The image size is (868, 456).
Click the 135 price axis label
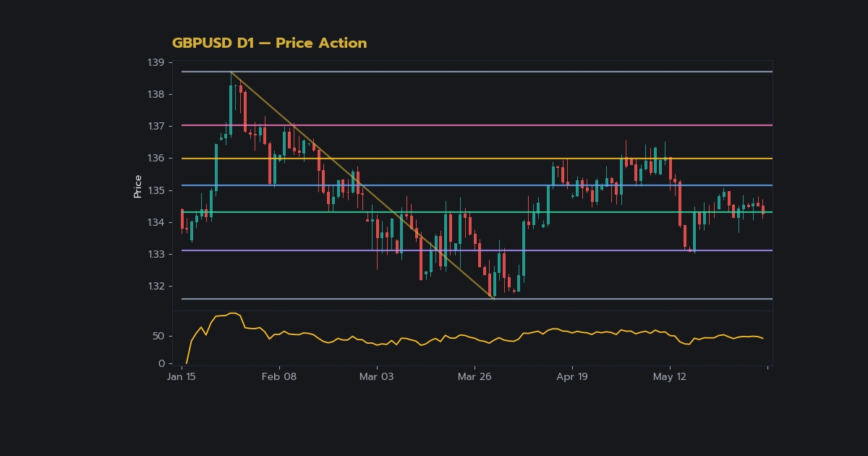[156, 191]
